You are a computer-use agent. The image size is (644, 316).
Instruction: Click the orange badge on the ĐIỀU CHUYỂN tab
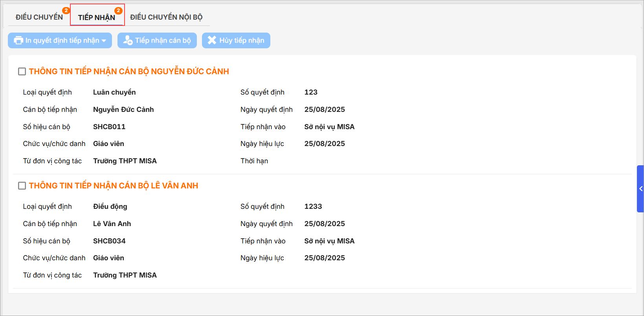66,11
